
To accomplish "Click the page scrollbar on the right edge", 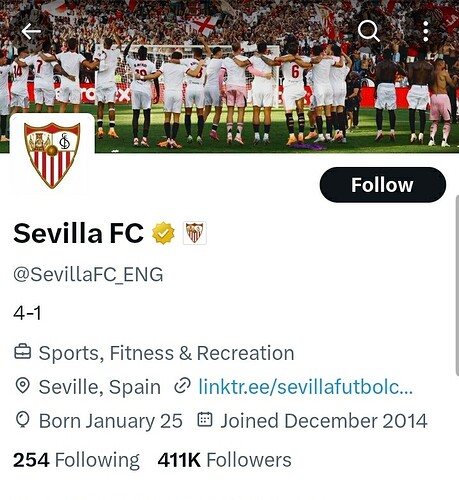I will (x=457, y=286).
